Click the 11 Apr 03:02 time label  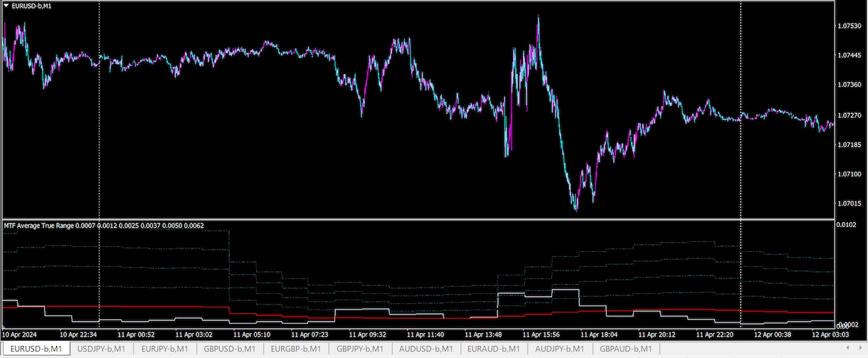click(194, 334)
